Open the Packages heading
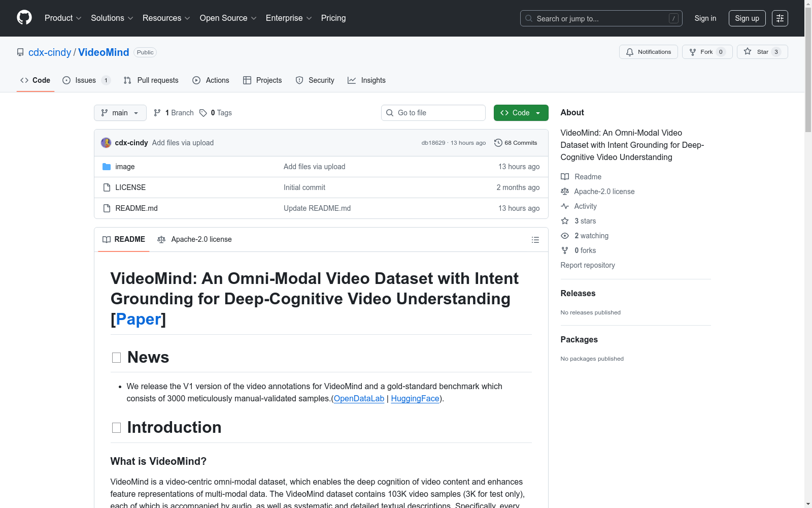This screenshot has height=508, width=812. (x=579, y=339)
